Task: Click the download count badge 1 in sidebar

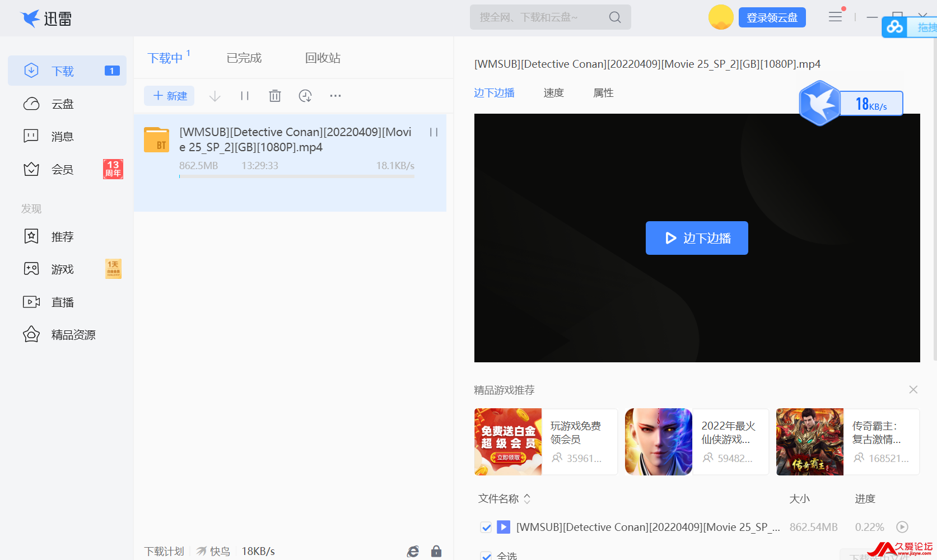Action: (112, 71)
